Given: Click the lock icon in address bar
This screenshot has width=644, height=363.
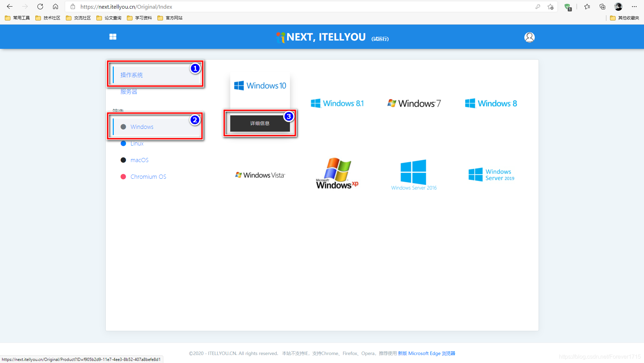Looking at the screenshot, I should [x=73, y=7].
